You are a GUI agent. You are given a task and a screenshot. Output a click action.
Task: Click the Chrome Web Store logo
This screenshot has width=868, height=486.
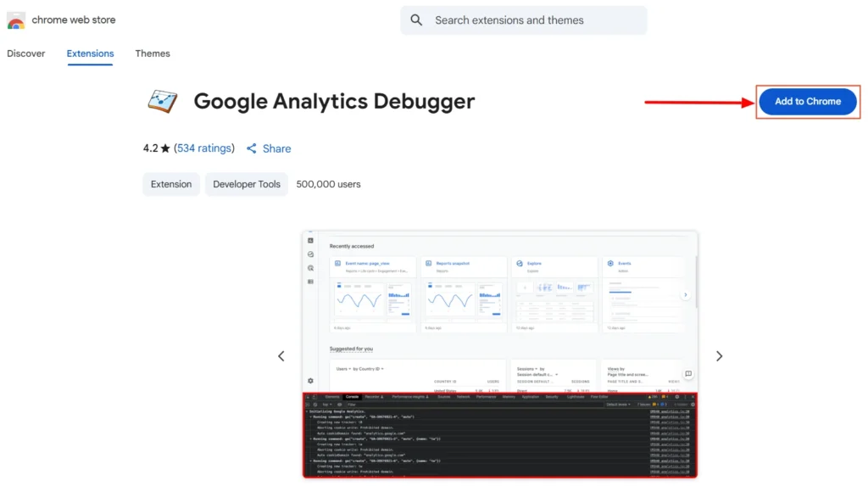click(x=16, y=20)
